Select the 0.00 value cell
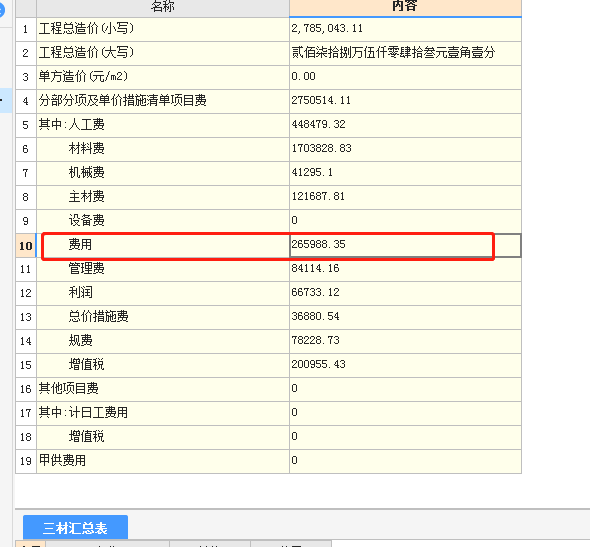This screenshot has width=590, height=547. (x=405, y=77)
